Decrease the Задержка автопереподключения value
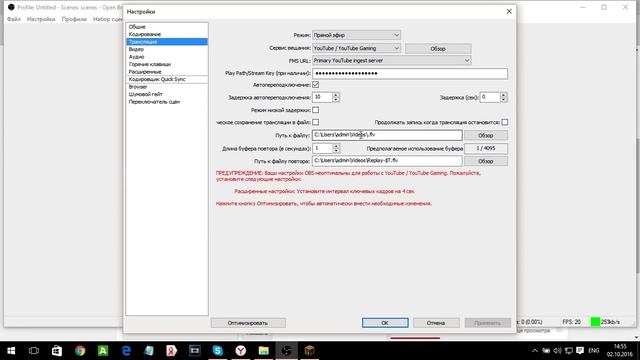 (x=336, y=100)
